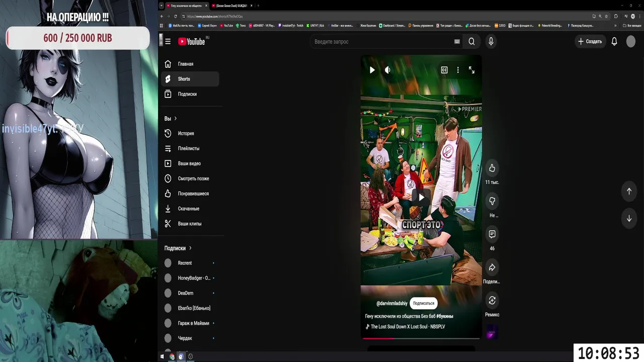Focus the Введите запрос search field
The height and width of the screenshot is (362, 644).
382,42
